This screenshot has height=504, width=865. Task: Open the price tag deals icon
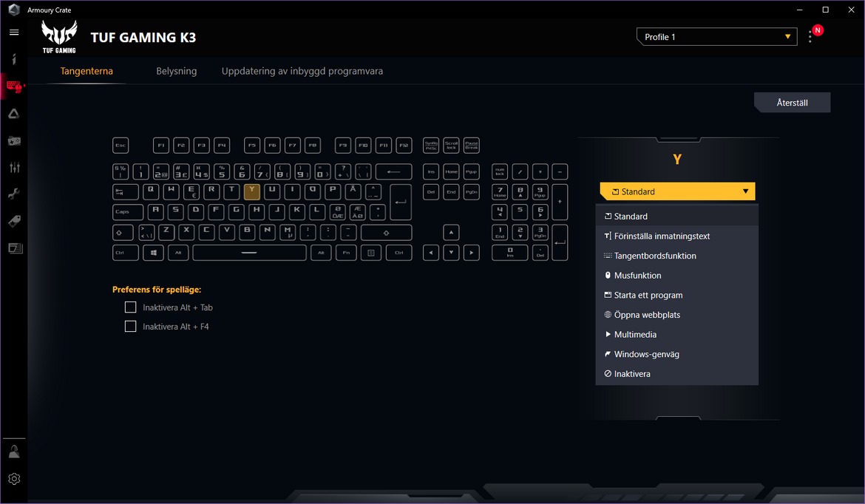click(x=14, y=221)
